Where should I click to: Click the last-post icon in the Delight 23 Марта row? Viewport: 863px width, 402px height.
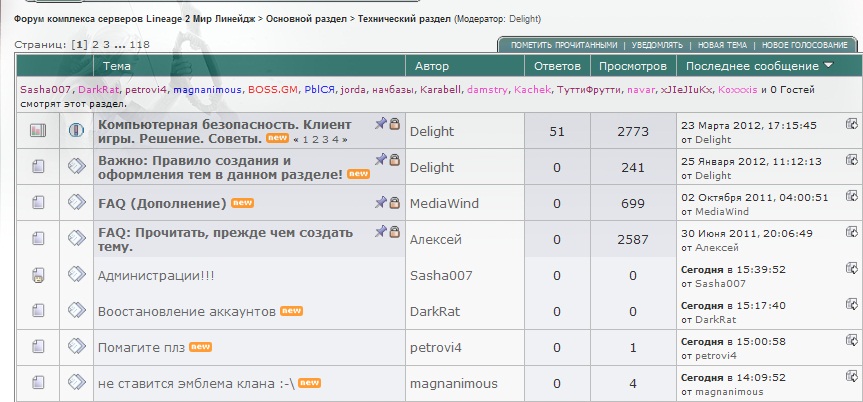[x=851, y=124]
